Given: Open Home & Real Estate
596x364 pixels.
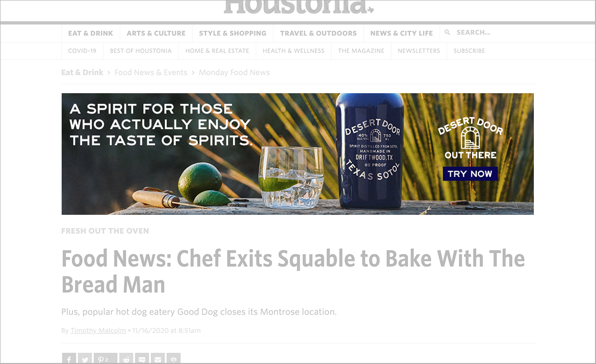Looking at the screenshot, I should coord(217,51).
